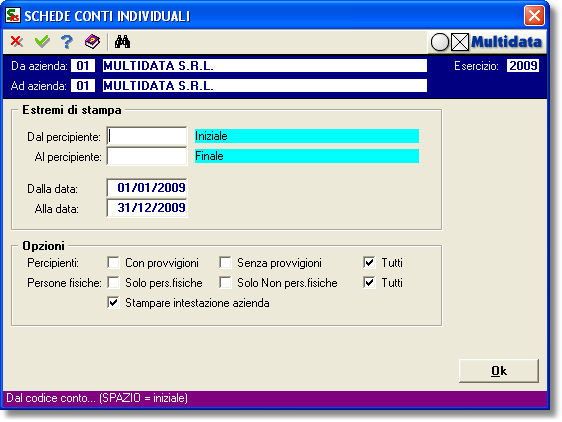
Task: Click Ad azienda name MULTIDATA S.R.L.
Action: (265, 86)
